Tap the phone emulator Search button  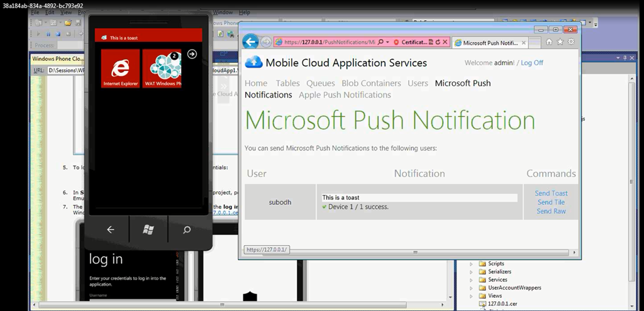click(x=186, y=230)
